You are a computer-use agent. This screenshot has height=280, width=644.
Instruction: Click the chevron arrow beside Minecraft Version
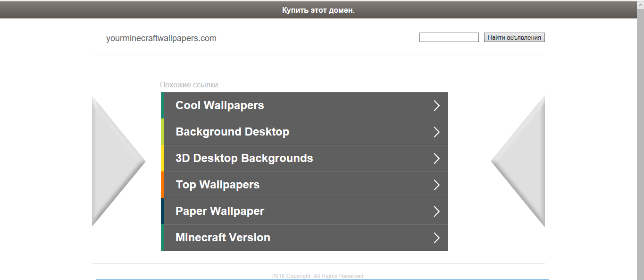coord(436,238)
